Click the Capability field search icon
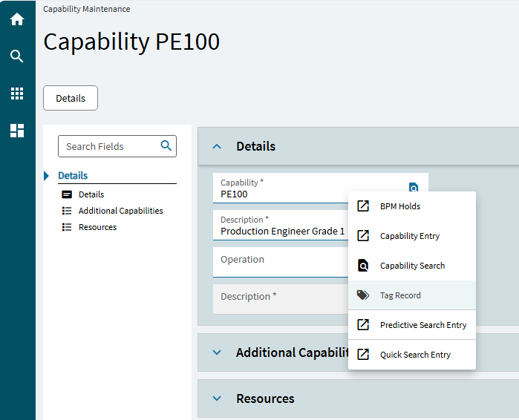This screenshot has height=420, width=519. point(414,187)
